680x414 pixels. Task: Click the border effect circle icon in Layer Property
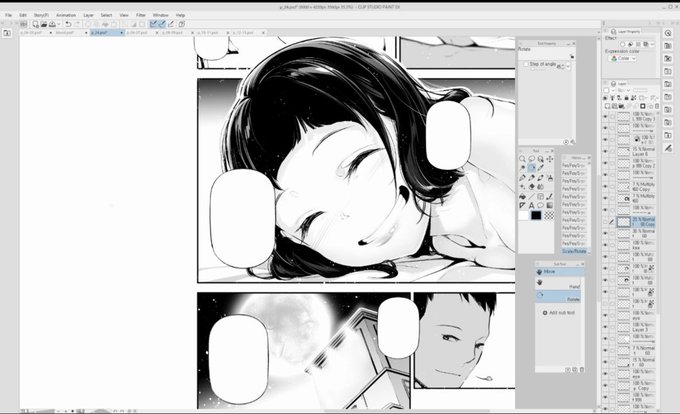pyautogui.click(x=623, y=44)
